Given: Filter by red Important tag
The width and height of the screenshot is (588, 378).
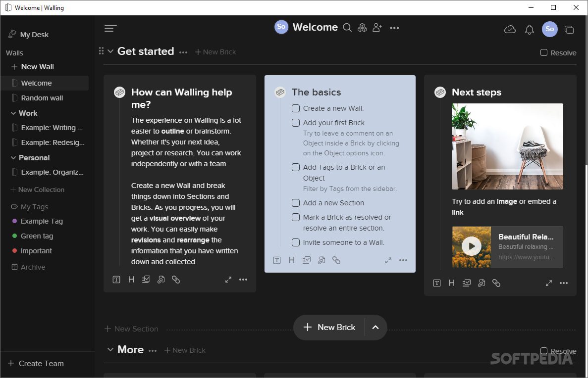Looking at the screenshot, I should point(32,251).
